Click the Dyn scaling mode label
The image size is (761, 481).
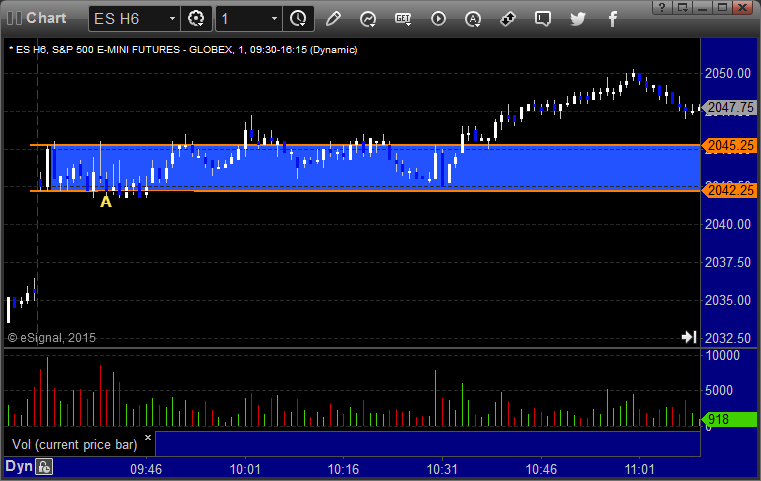19,466
